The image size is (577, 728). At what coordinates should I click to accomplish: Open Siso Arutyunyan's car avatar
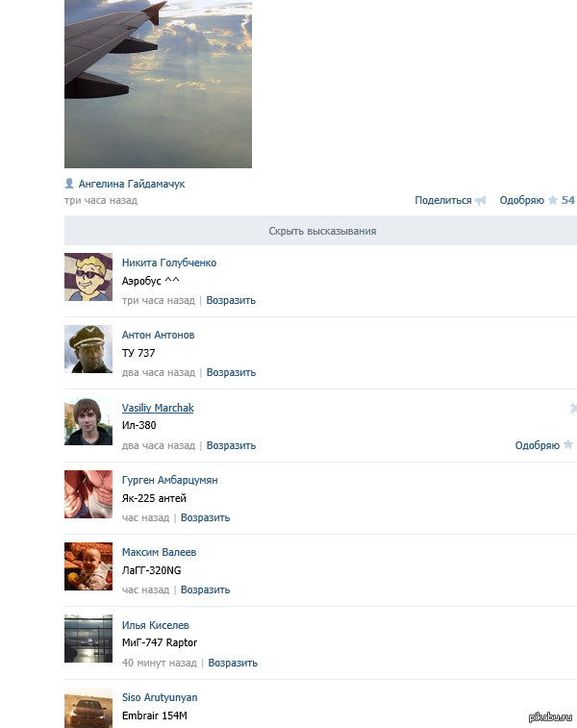tap(88, 707)
